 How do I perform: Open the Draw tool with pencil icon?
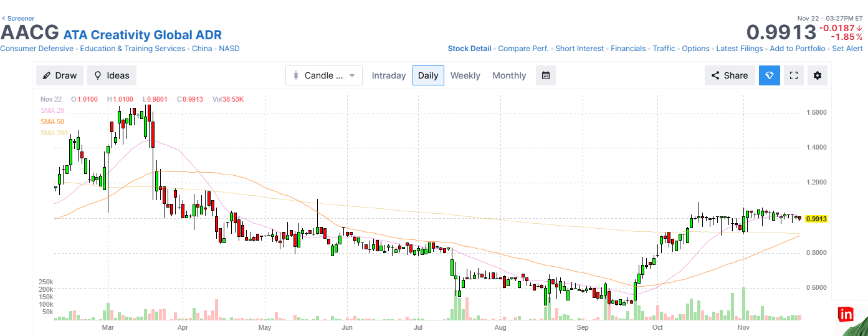point(60,75)
